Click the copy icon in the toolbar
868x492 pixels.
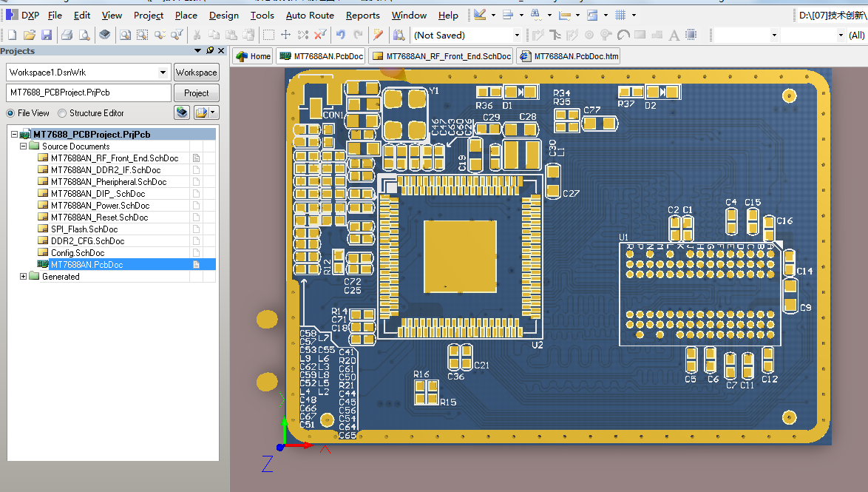coord(214,35)
